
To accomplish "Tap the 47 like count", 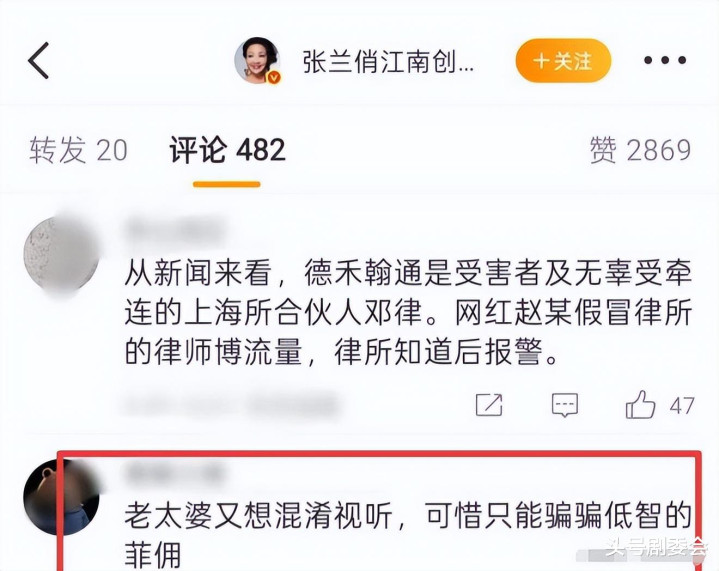I will (x=682, y=406).
